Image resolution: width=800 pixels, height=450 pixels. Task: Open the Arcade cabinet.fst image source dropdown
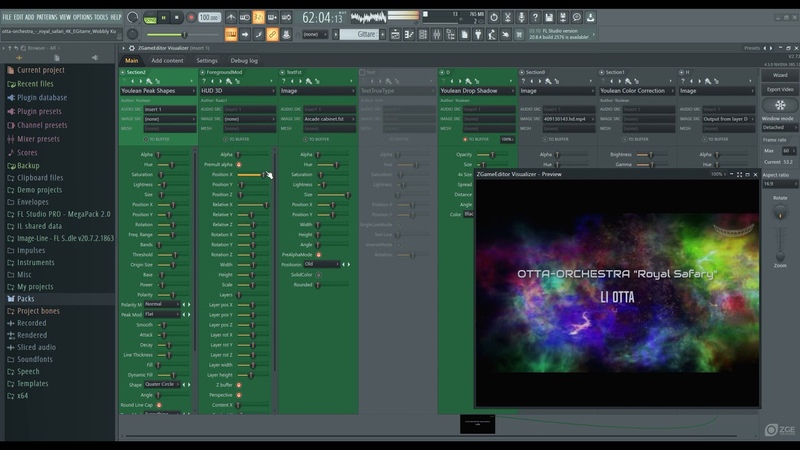pos(330,119)
